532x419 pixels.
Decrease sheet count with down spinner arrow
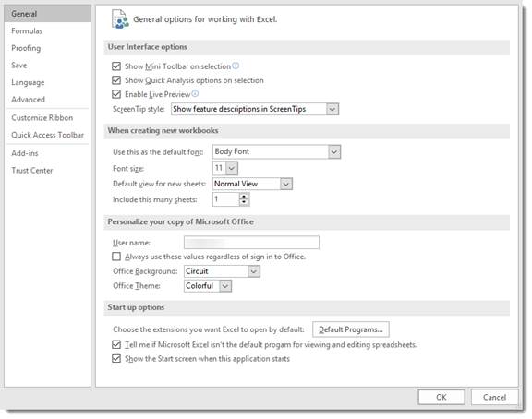point(244,203)
